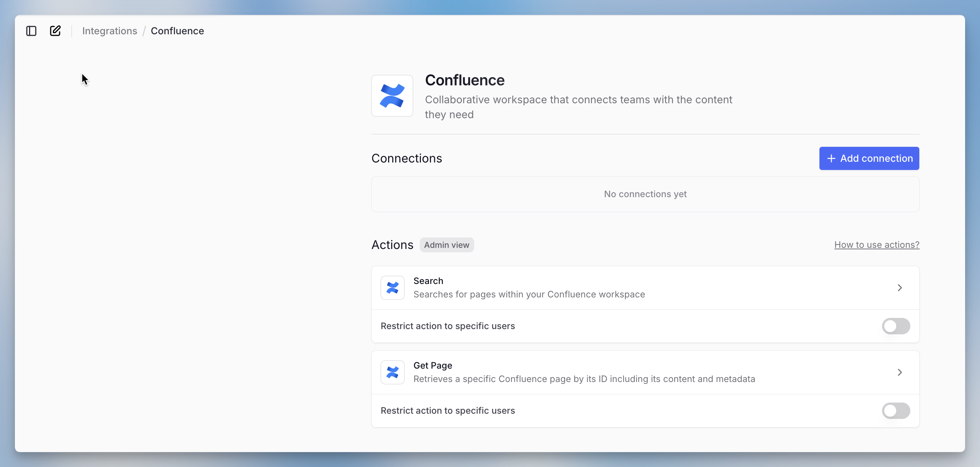The width and height of the screenshot is (980, 467).
Task: Click the Connections section heading
Action: point(406,158)
